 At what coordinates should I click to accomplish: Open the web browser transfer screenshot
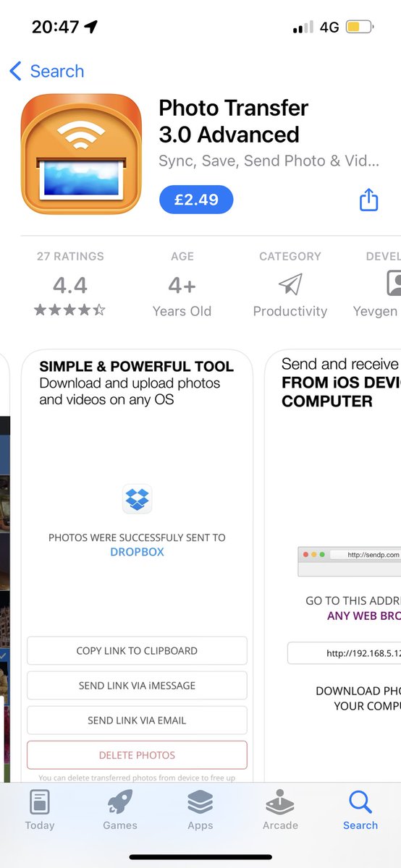pos(333,566)
